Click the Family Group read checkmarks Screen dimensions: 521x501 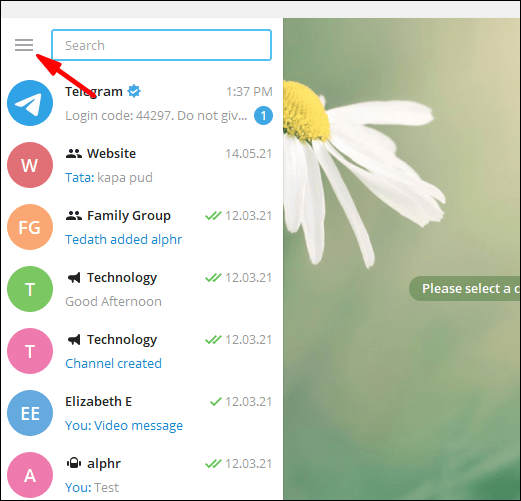coord(213,216)
